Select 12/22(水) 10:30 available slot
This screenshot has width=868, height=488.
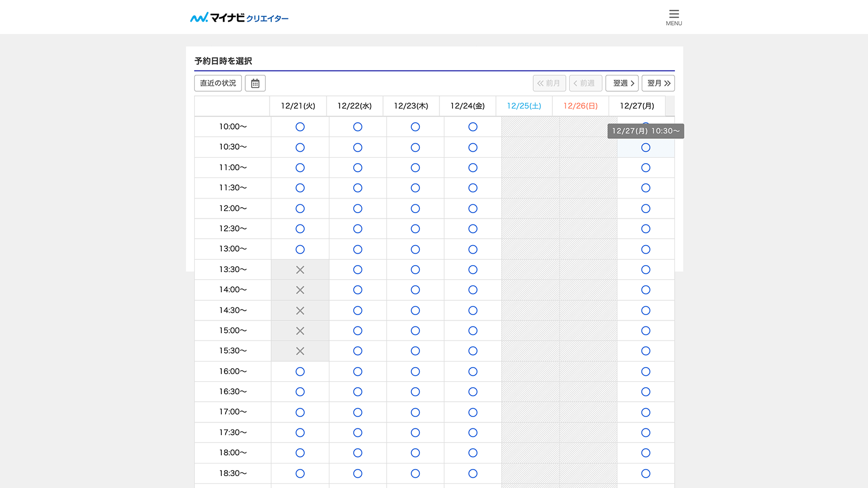tap(358, 147)
